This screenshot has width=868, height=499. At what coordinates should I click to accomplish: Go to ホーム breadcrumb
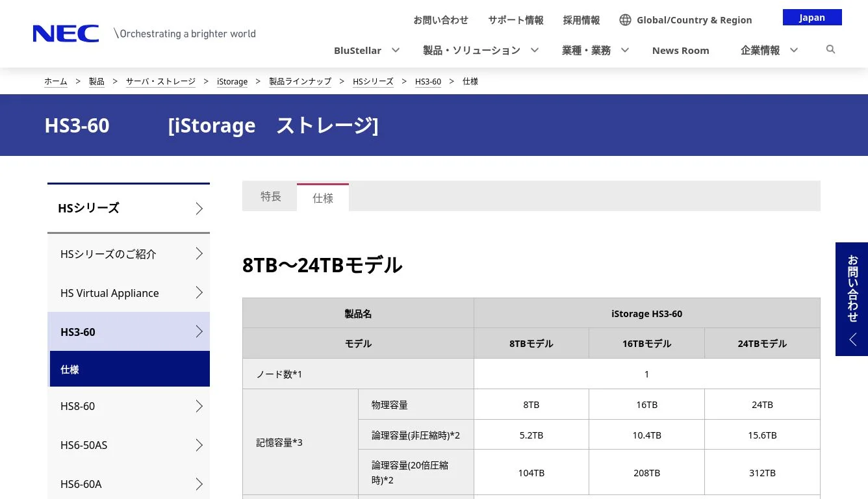(56, 81)
